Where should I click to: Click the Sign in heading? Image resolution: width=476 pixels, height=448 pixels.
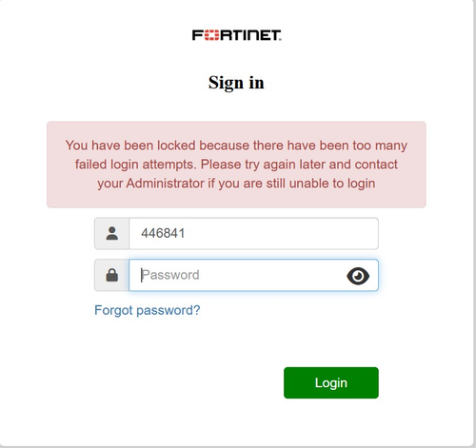pyautogui.click(x=236, y=83)
